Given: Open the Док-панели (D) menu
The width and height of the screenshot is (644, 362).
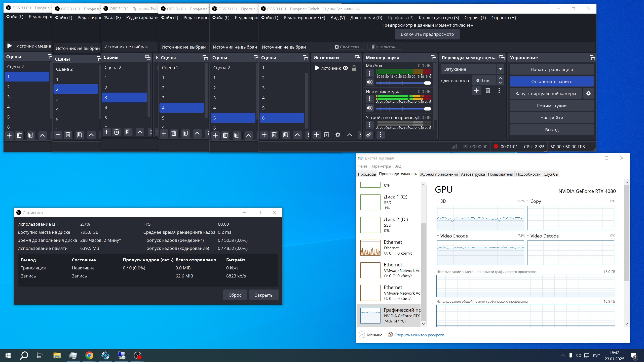Looking at the screenshot, I should (366, 18).
